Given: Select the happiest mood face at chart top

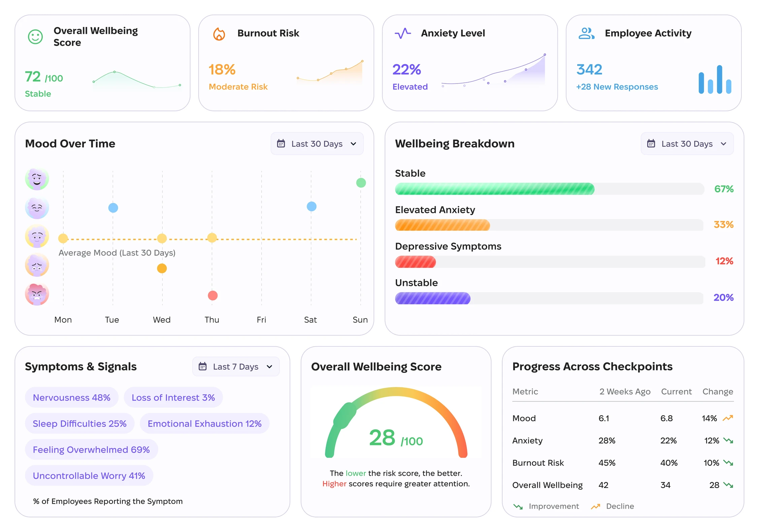Looking at the screenshot, I should tap(37, 179).
